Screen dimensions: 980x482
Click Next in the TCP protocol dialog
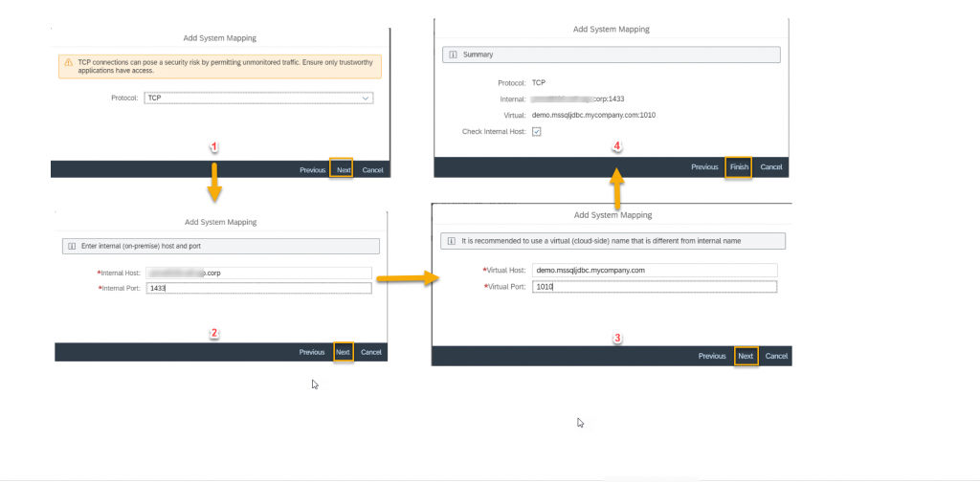[x=342, y=170]
